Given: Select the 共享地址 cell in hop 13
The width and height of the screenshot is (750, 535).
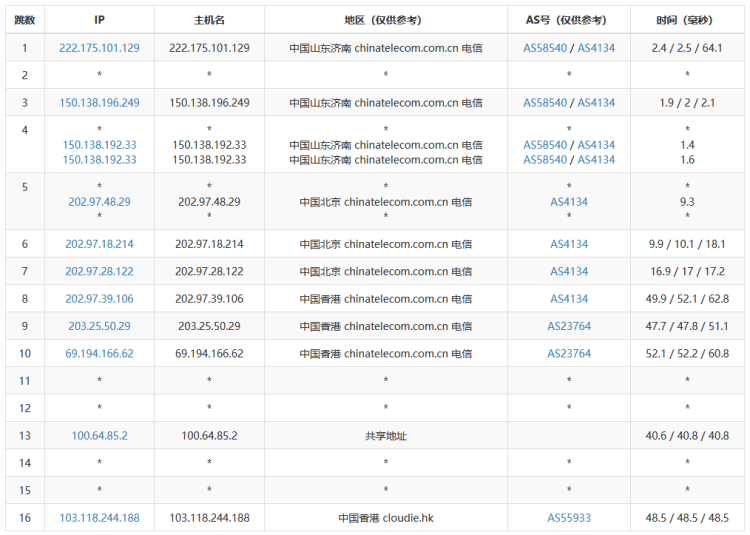Looking at the screenshot, I should coord(386,436).
